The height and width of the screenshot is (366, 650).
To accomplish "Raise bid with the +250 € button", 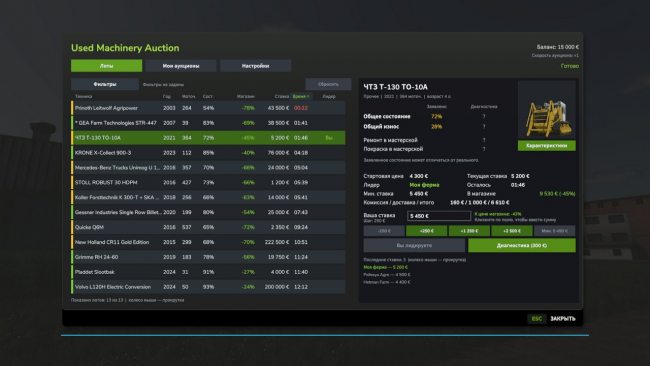I will pyautogui.click(x=427, y=231).
